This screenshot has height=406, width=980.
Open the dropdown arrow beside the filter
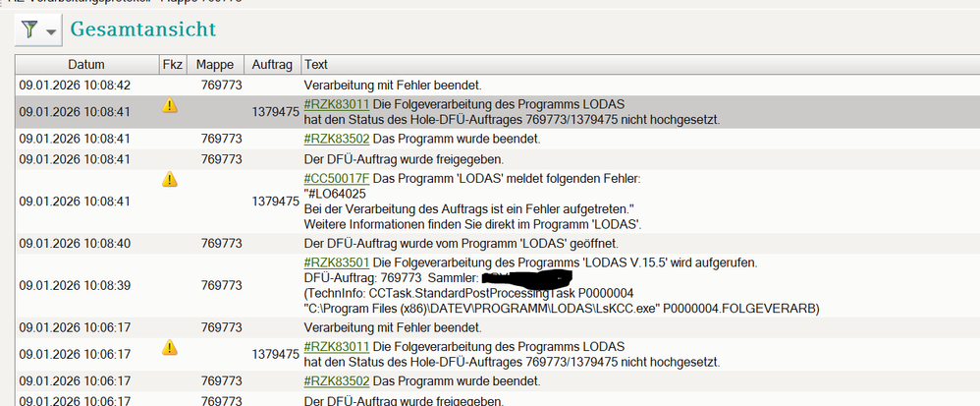tap(51, 32)
